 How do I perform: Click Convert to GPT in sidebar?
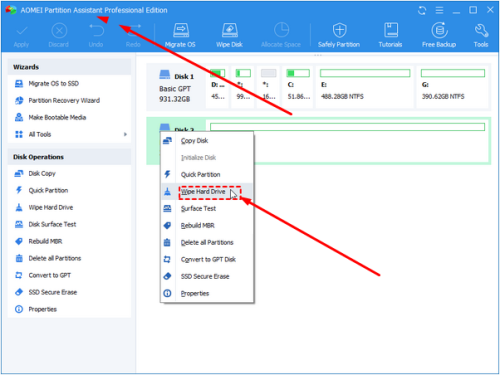50,275
